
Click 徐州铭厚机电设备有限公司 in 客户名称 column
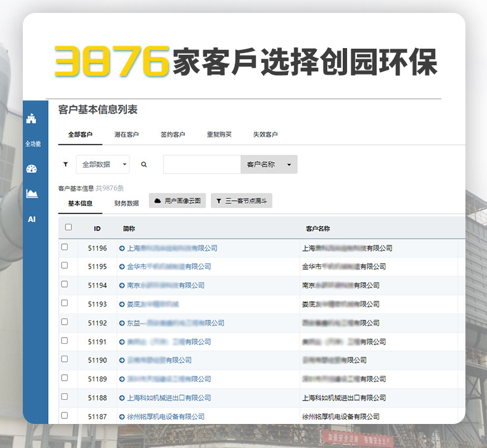[341, 417]
